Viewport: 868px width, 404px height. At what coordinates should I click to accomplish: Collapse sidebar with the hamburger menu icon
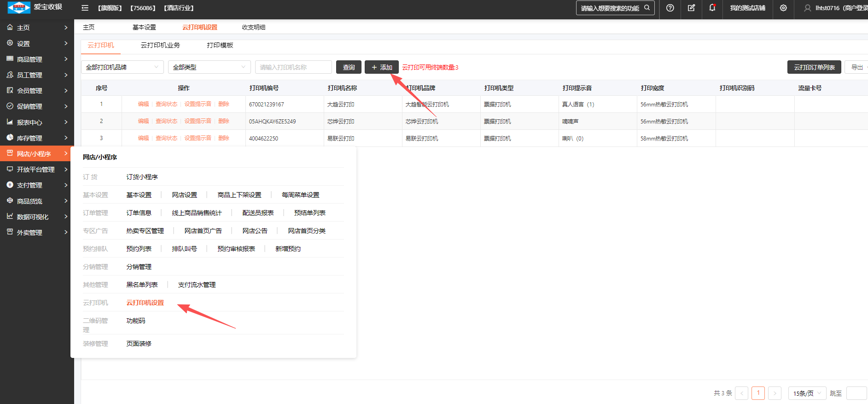click(85, 8)
